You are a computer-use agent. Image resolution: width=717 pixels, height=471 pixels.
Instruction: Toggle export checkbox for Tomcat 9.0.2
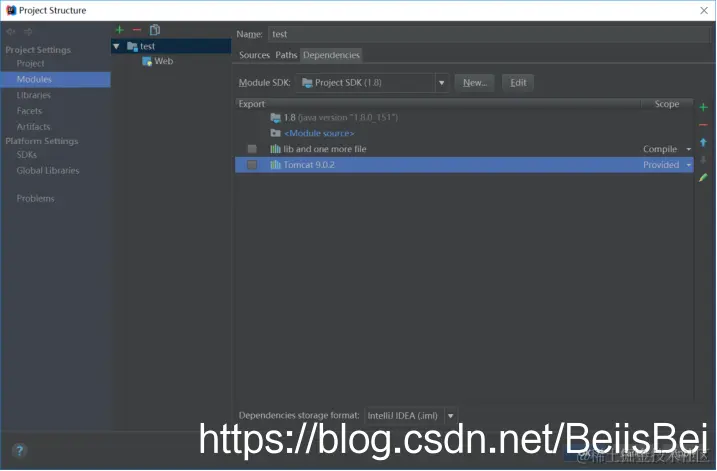252,165
